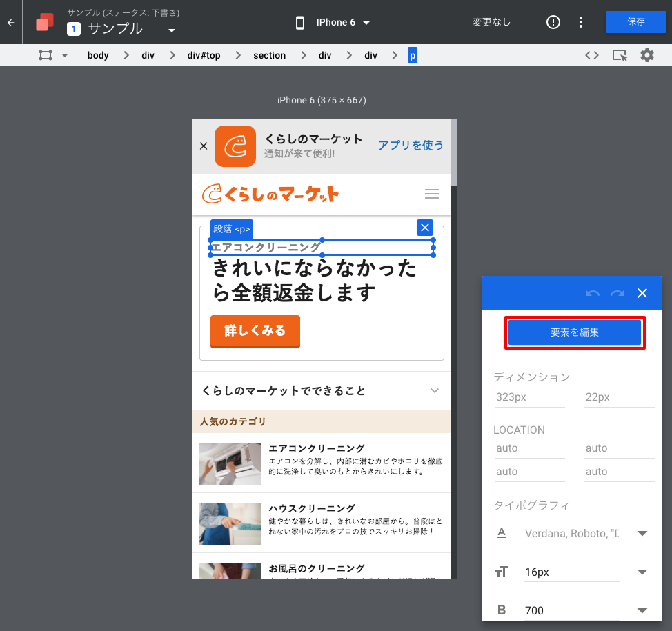The height and width of the screenshot is (631, 672).
Task: Switch to interactive mode
Action: (619, 55)
